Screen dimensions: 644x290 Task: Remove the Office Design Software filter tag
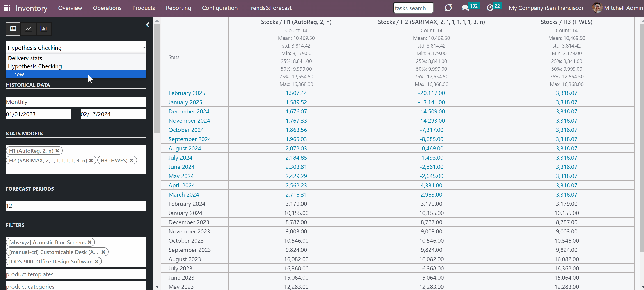pos(96,262)
